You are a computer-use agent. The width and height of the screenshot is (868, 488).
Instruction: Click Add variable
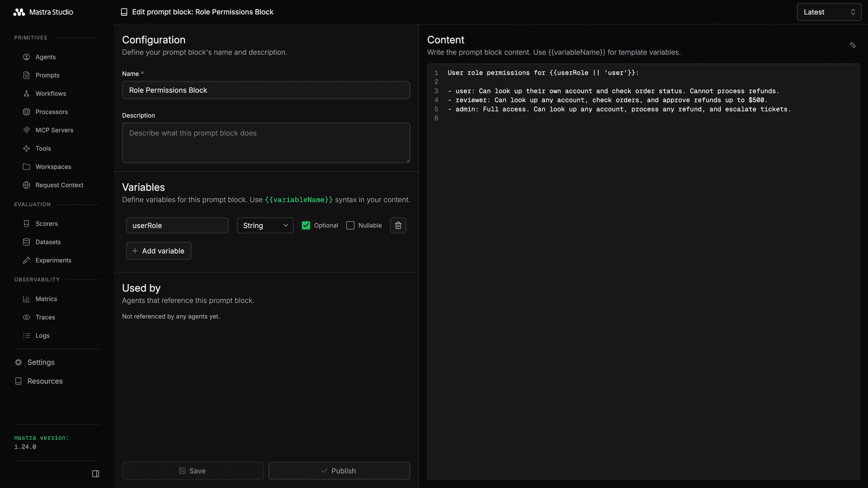pos(158,251)
